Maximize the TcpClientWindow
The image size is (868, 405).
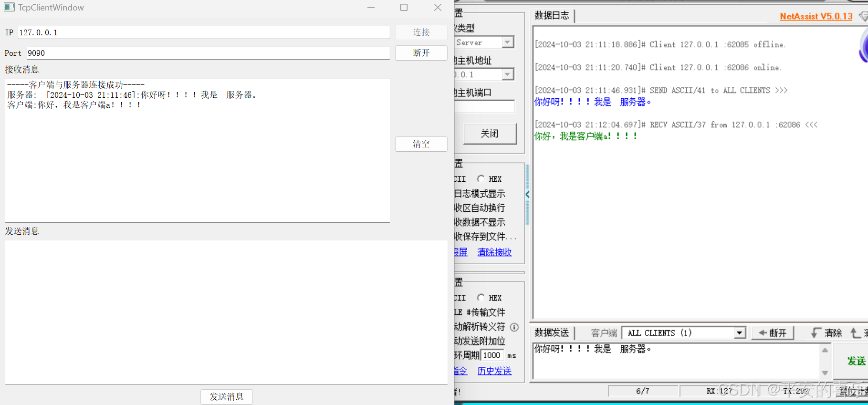coord(404,7)
